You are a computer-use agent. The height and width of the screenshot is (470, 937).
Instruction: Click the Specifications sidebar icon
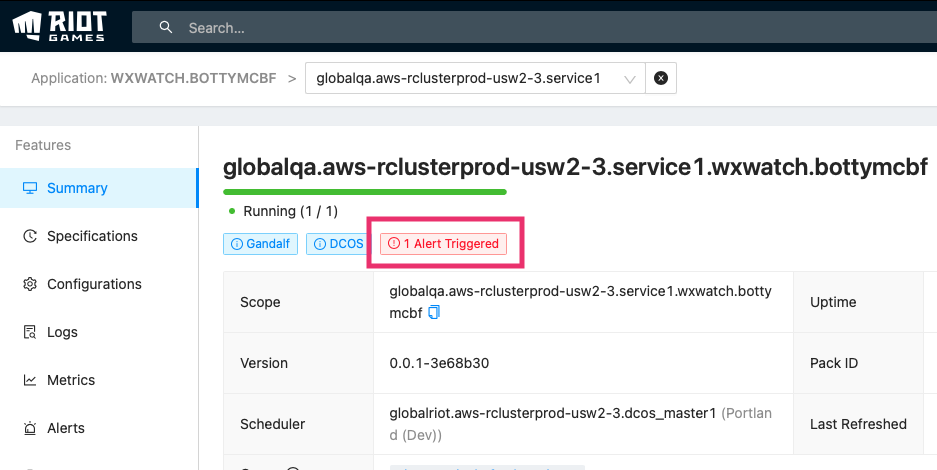pyautogui.click(x=29, y=236)
